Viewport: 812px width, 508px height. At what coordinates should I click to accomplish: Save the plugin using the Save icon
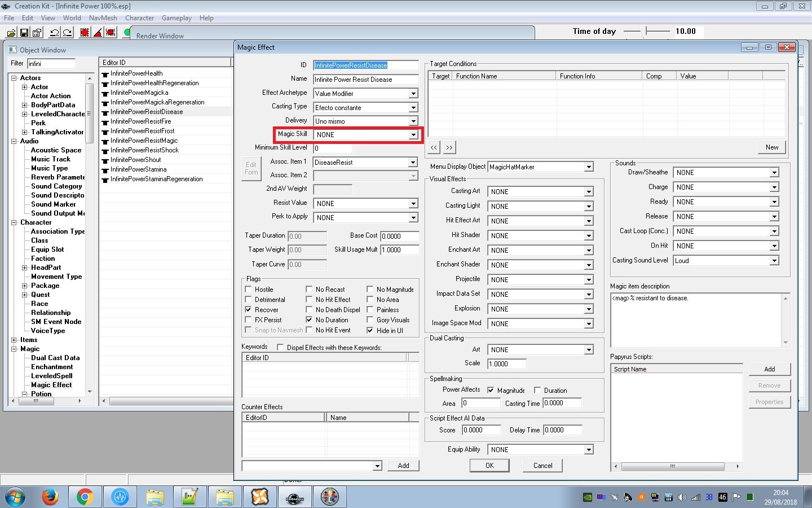24,32
